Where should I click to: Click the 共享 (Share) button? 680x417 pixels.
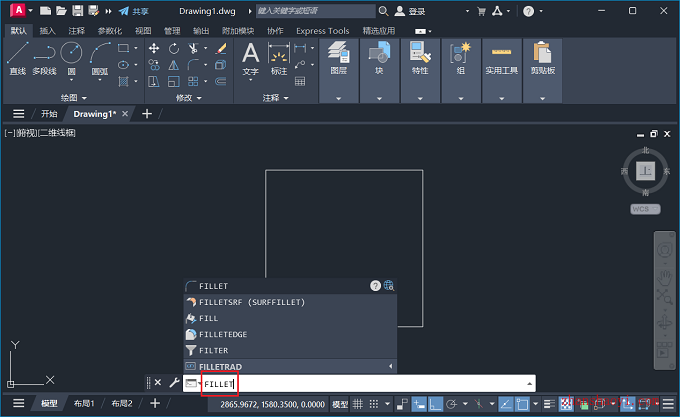[x=134, y=11]
